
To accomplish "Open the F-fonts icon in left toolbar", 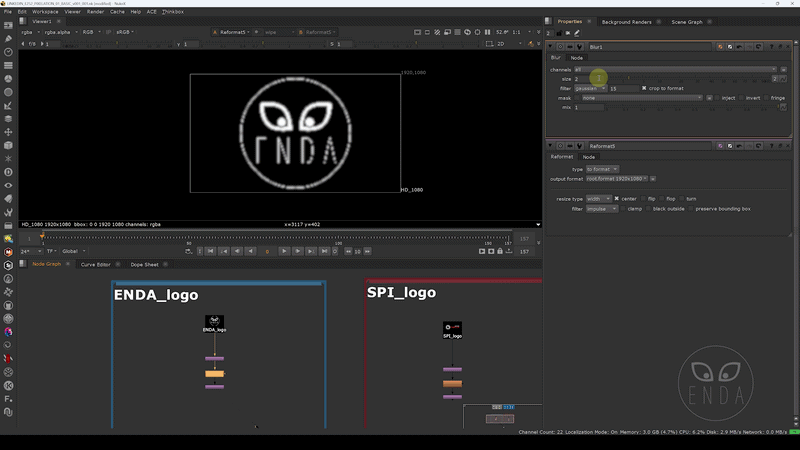I will click(x=8, y=399).
